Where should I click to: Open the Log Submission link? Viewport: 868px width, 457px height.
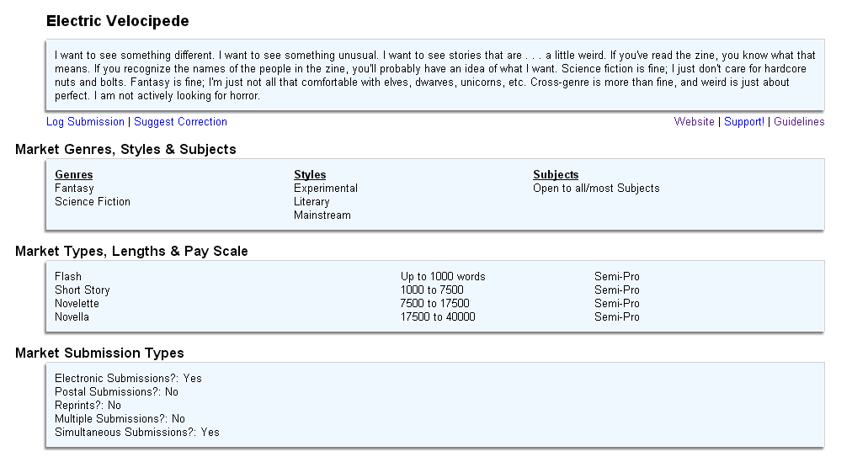pos(85,122)
